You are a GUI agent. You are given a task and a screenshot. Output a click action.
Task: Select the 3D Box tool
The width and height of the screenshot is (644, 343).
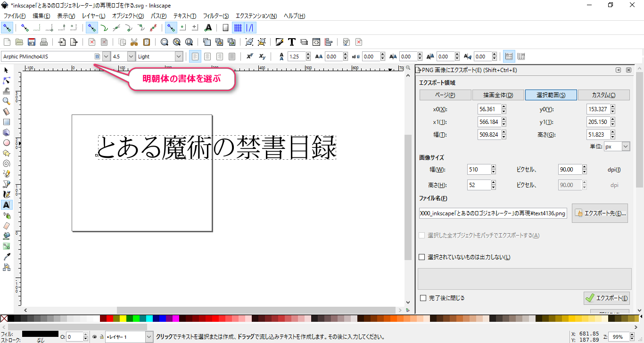[6, 132]
